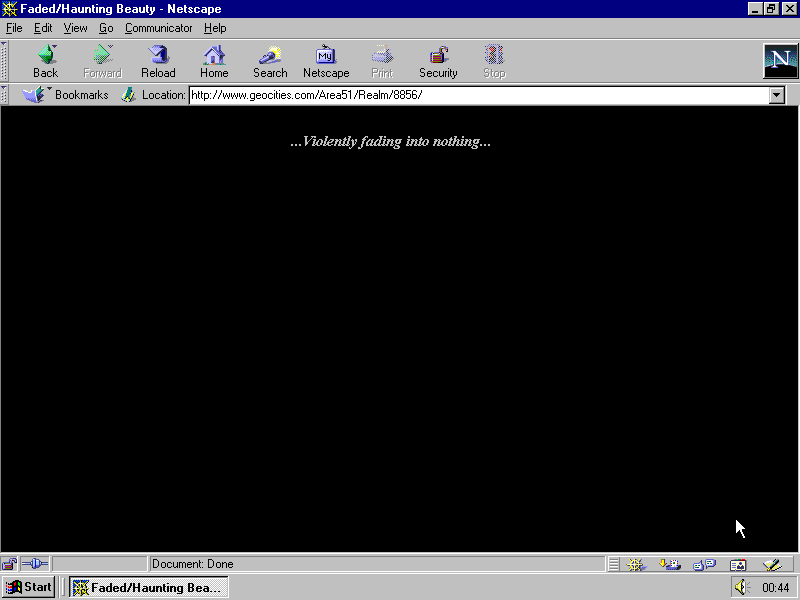Open Navigator from the component bar
Viewport: 800px width, 600px height.
tap(636, 564)
